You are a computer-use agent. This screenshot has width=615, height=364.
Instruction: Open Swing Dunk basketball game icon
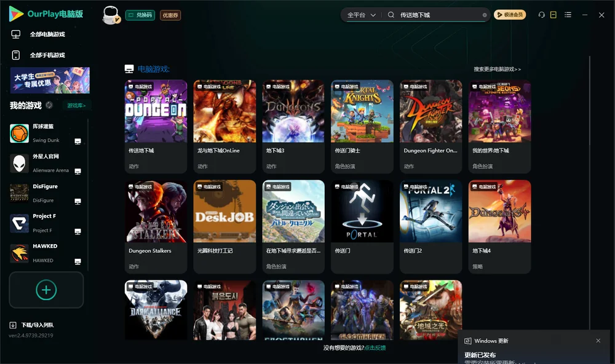[x=19, y=133]
